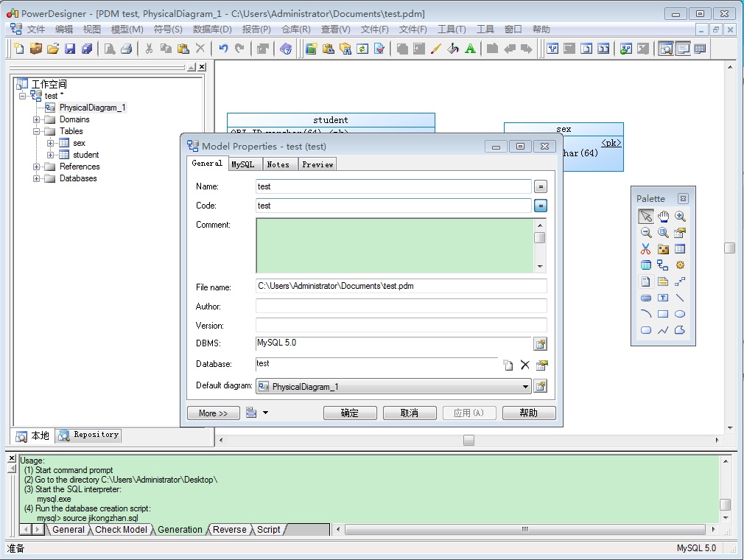Click the green text format A icon
Image resolution: width=744 pixels, height=560 pixels.
pyautogui.click(x=470, y=49)
